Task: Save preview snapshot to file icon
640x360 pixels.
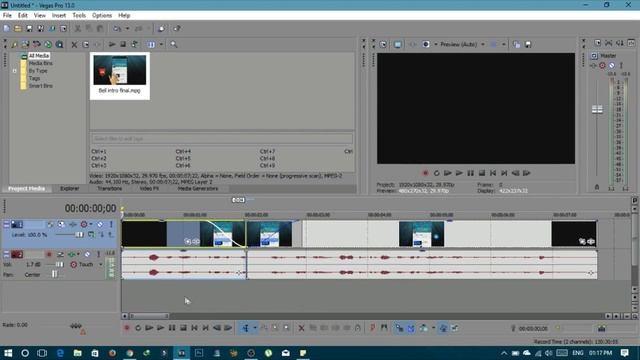Action: (528, 44)
